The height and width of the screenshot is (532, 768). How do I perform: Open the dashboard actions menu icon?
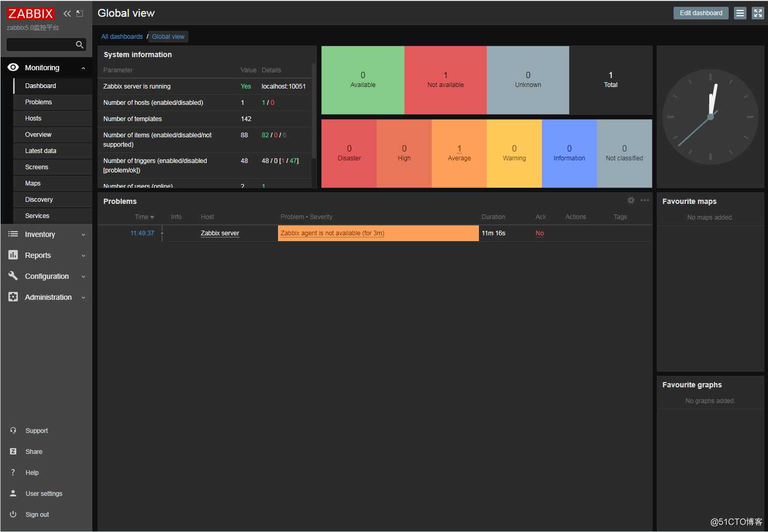click(740, 13)
